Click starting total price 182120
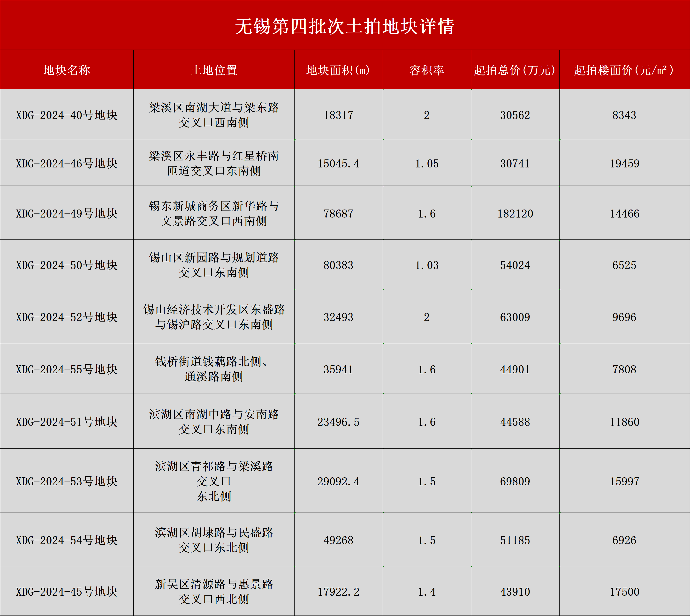The height and width of the screenshot is (616, 690). [x=515, y=214]
